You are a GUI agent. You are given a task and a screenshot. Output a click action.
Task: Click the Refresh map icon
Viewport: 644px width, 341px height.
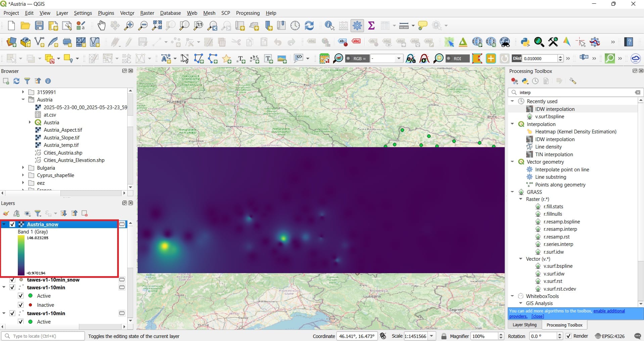pos(309,26)
